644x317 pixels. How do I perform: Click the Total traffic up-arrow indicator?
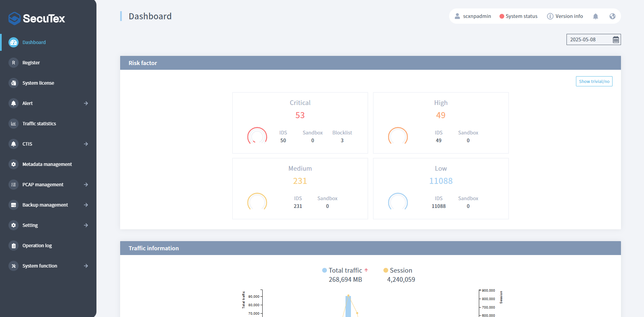tap(366, 270)
